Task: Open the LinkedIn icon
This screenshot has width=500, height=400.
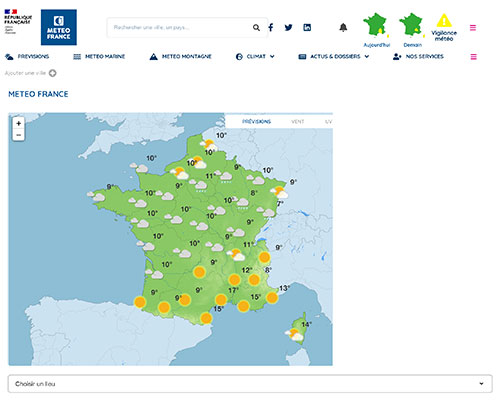Action: point(307,27)
